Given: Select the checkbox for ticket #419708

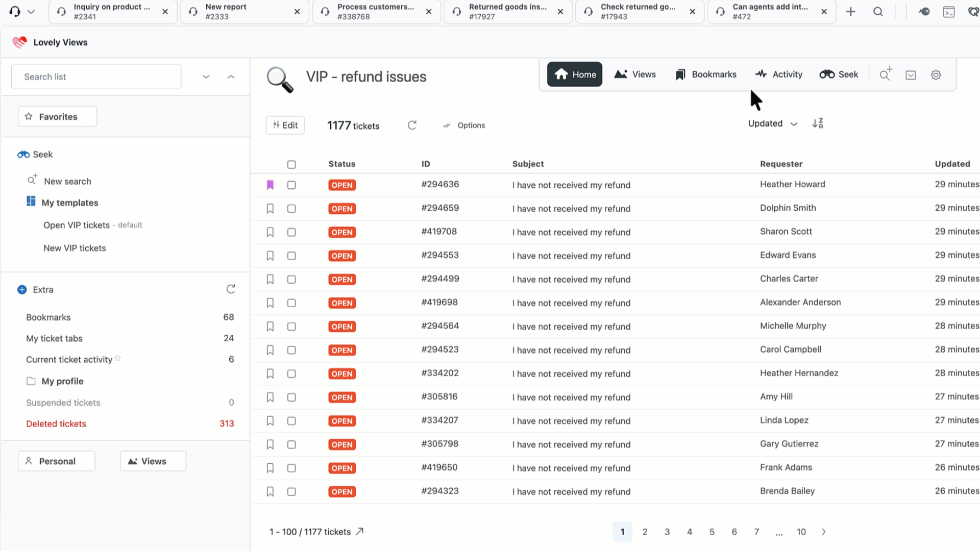Looking at the screenshot, I should coord(291,232).
